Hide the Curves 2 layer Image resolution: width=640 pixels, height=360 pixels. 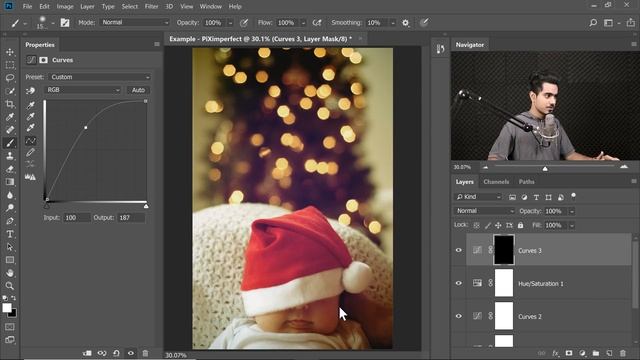pos(459,316)
